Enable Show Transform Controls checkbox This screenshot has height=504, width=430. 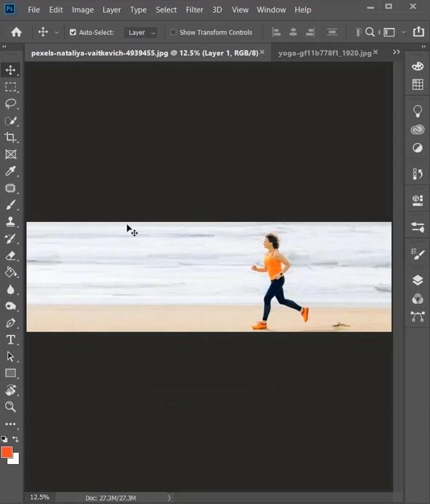[x=173, y=32]
